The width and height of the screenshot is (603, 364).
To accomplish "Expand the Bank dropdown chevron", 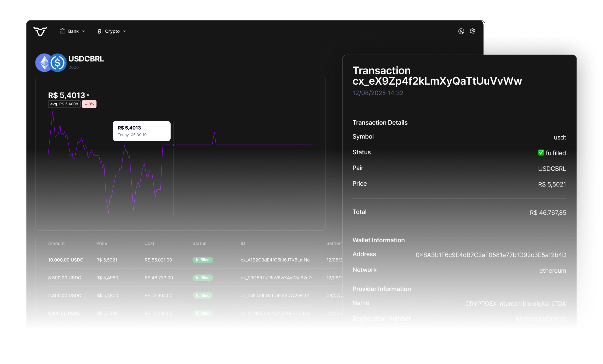I will 84,31.
